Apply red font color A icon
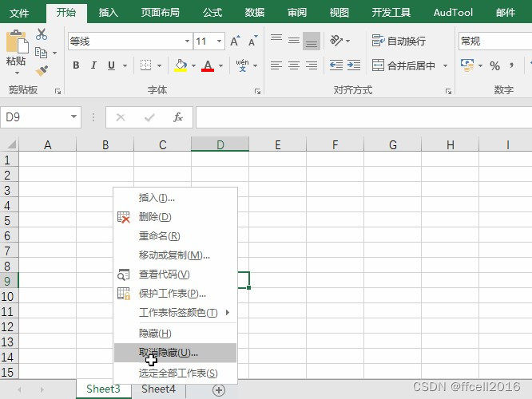 click(x=208, y=65)
